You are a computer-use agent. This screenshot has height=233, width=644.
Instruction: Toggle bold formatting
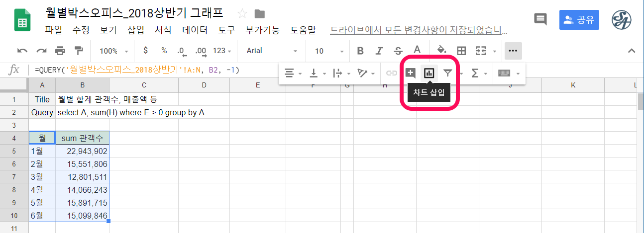click(x=360, y=51)
